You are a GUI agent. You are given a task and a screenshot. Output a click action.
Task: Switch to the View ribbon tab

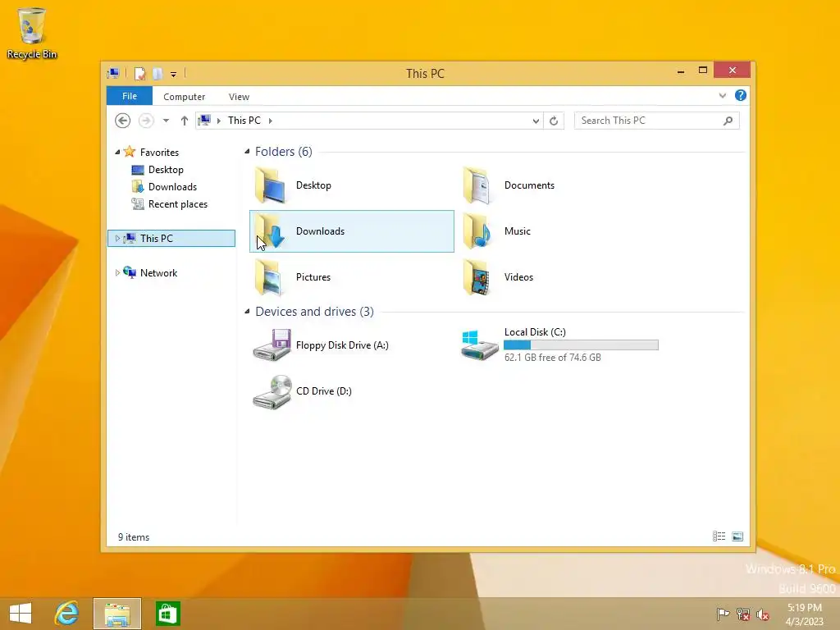point(239,97)
